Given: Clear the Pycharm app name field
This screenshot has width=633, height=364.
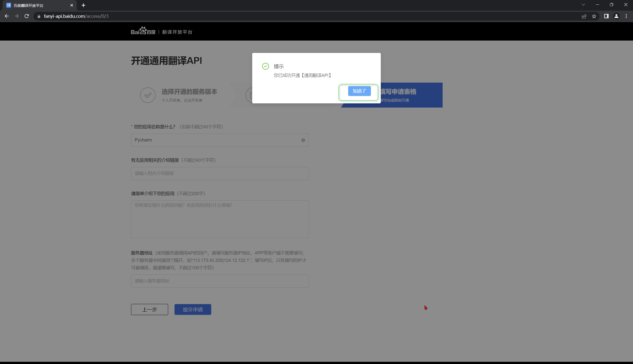Looking at the screenshot, I should click(x=303, y=140).
